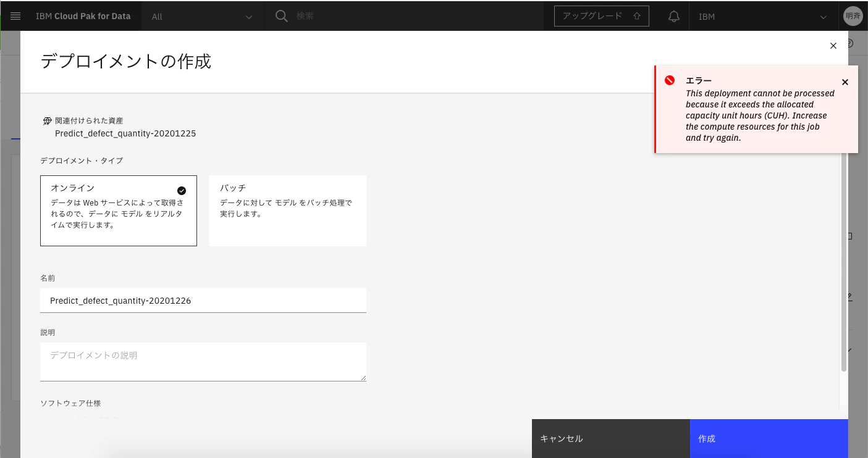Expand the IBM account dropdown
This screenshot has height=458, width=868.
[762, 17]
